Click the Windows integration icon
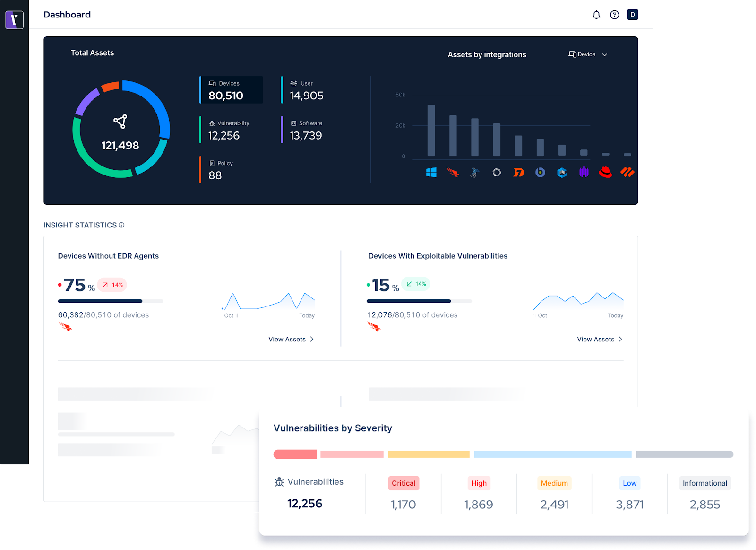Viewport: 756px width, 550px height. 431,173
